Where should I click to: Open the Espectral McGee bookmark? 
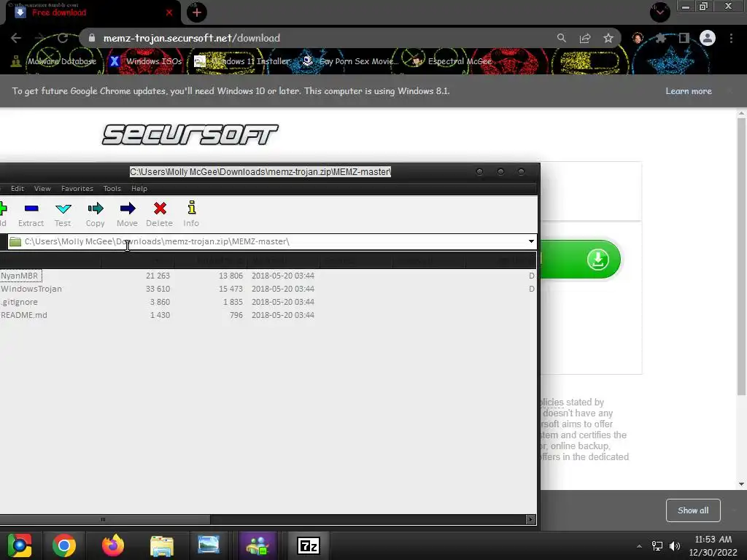tap(452, 61)
